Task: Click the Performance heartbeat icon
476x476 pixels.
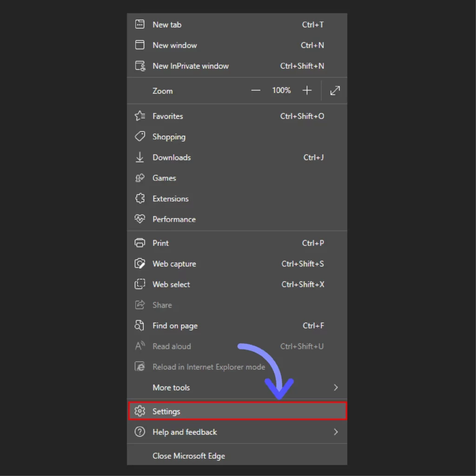Action: pos(139,219)
